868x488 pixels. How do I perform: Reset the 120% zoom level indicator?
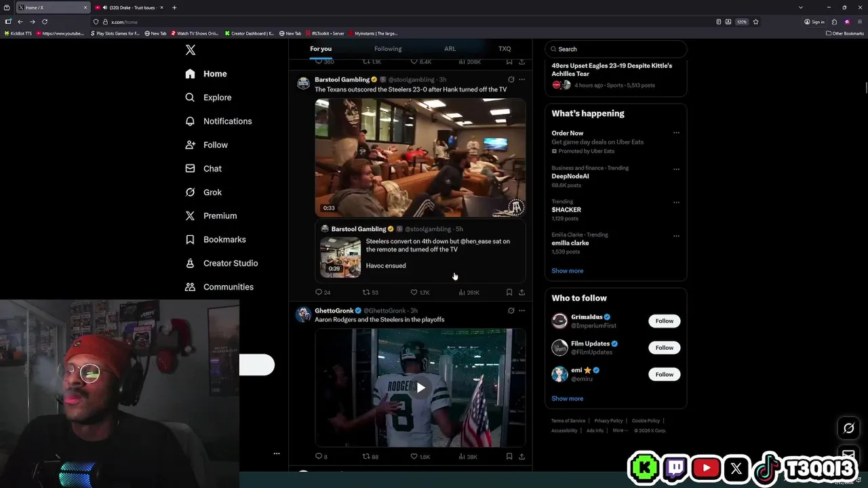pos(742,22)
